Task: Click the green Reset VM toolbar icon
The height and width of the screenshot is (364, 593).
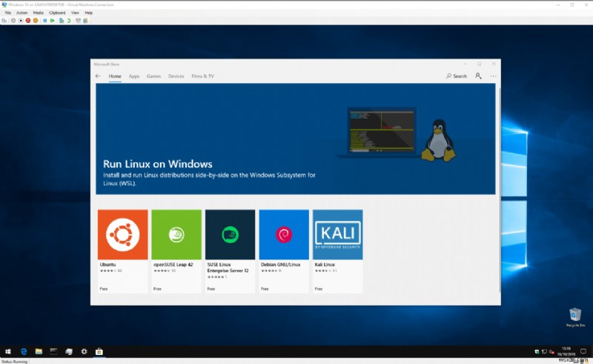Action: [x=53, y=21]
